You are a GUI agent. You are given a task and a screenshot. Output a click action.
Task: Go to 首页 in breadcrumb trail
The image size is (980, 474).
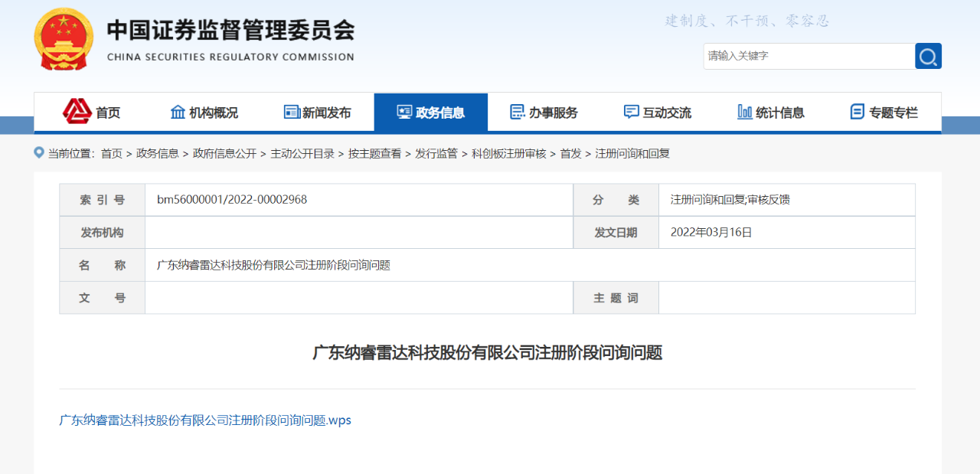pos(112,153)
